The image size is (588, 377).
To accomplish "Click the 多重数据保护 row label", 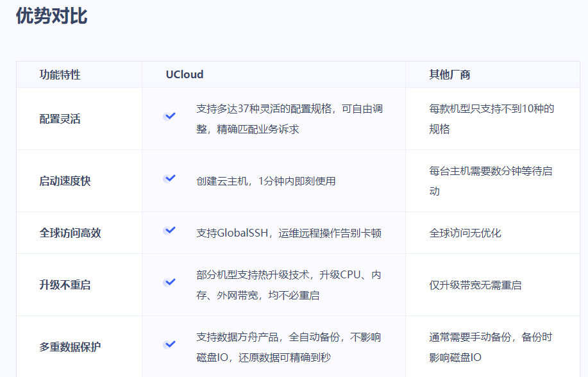I will (70, 348).
